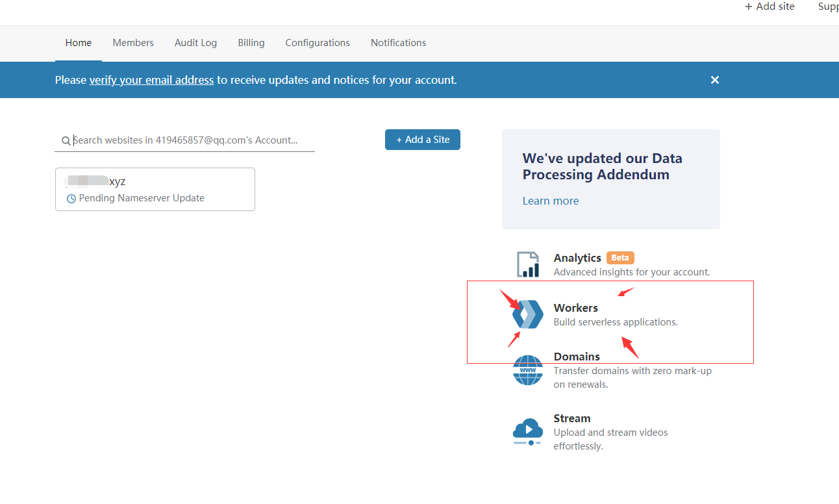Click the blue Add a Site button
This screenshot has width=839, height=504.
point(422,140)
